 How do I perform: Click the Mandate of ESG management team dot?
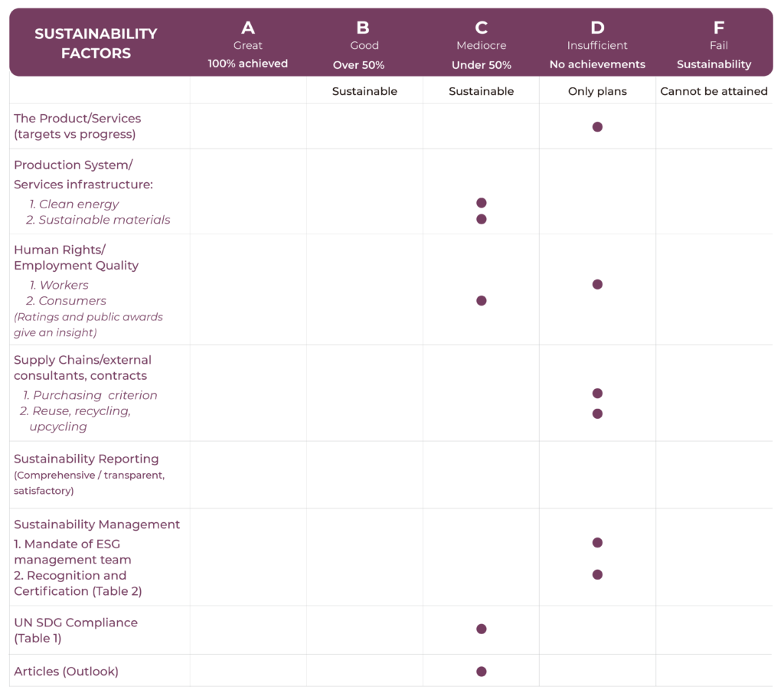click(597, 543)
